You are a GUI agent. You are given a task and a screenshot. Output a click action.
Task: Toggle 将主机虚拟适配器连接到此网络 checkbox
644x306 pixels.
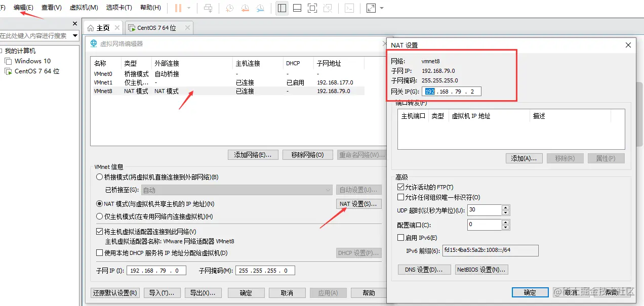coord(99,232)
